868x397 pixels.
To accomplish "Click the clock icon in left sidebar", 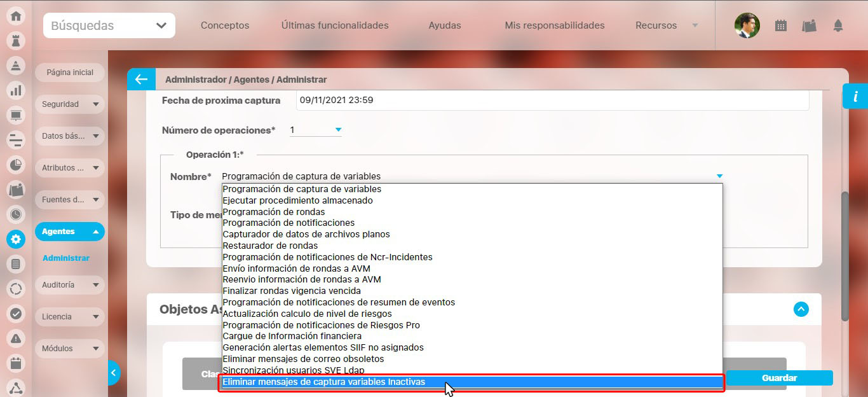I will point(16,214).
